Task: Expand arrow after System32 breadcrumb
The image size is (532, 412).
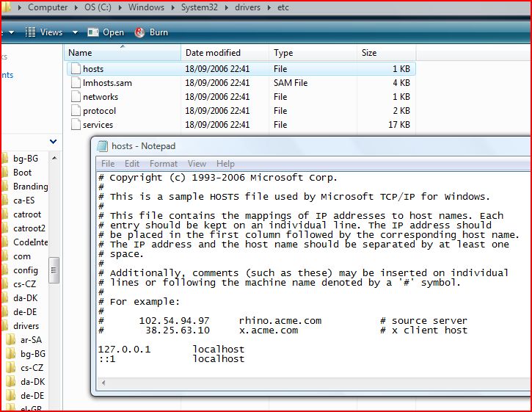Action: (226, 7)
